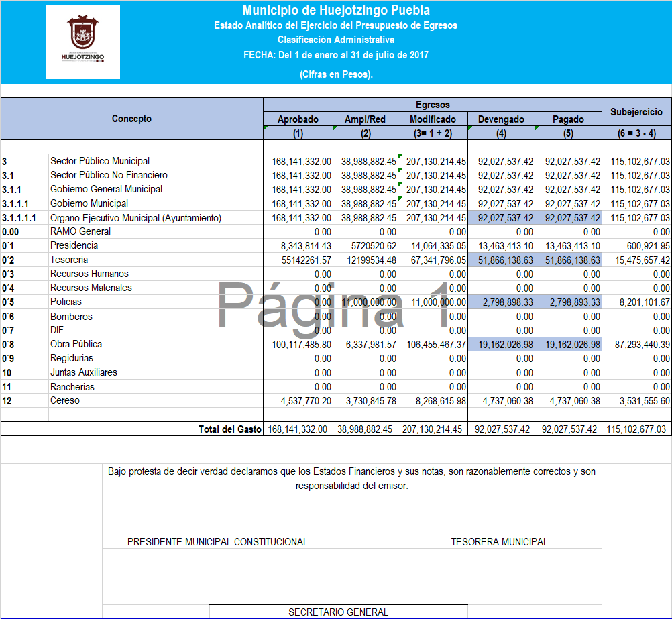The width and height of the screenshot is (672, 619).
Task: Click the 'Cereso' row label
Action: 64,400
